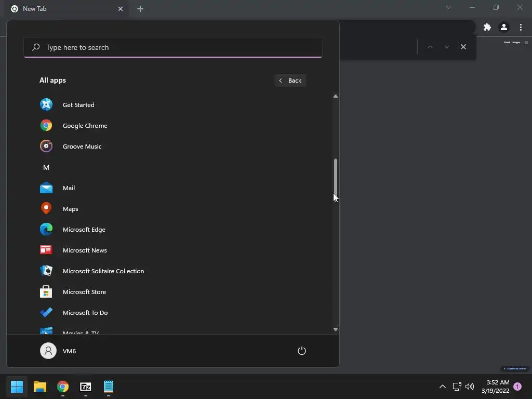
Task: Open the Notepad taskbar icon
Action: coord(109,387)
